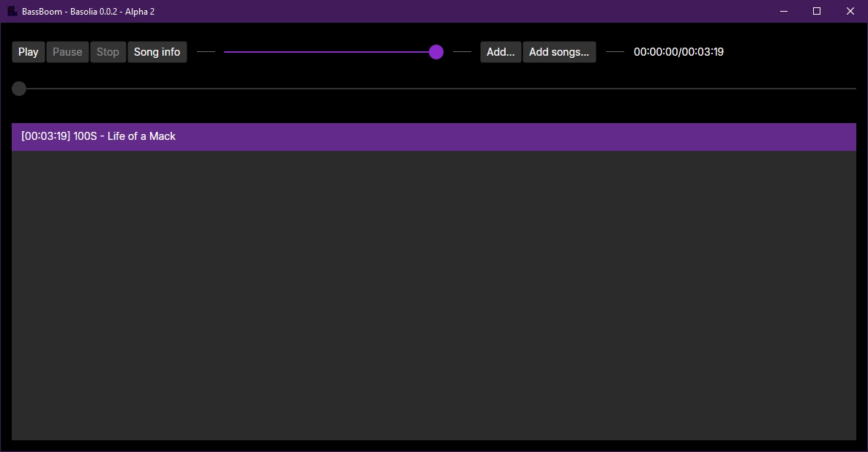Select 100S - Life of a Mack in playlist
Viewport: 868px width, 452px height.
coord(433,136)
